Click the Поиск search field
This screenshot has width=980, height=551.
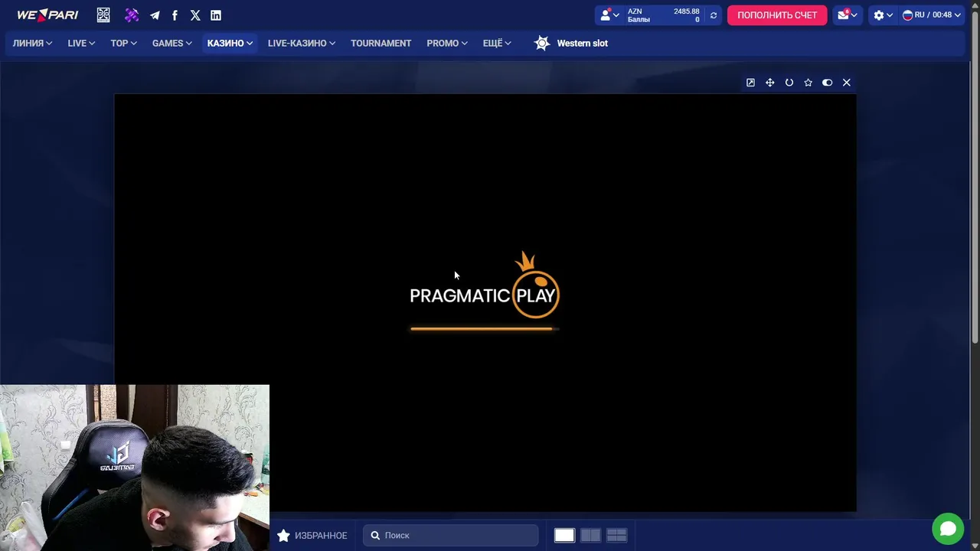click(451, 536)
